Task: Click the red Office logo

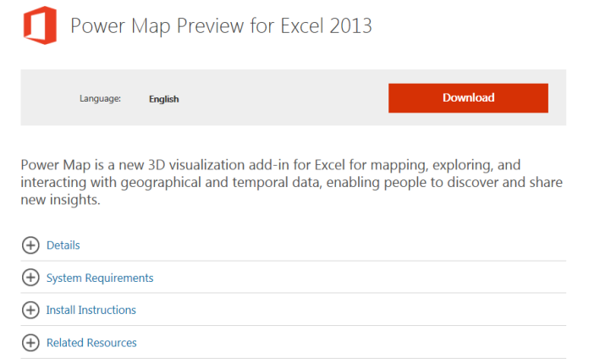Action: tap(40, 25)
